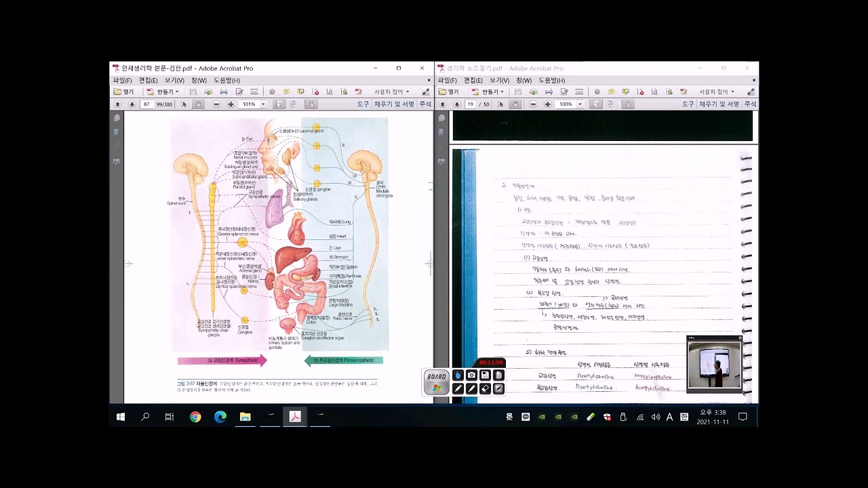Image resolution: width=868 pixels, height=488 pixels.
Task: Click the zoom-out minus button in left Acrobat window
Action: [x=216, y=104]
